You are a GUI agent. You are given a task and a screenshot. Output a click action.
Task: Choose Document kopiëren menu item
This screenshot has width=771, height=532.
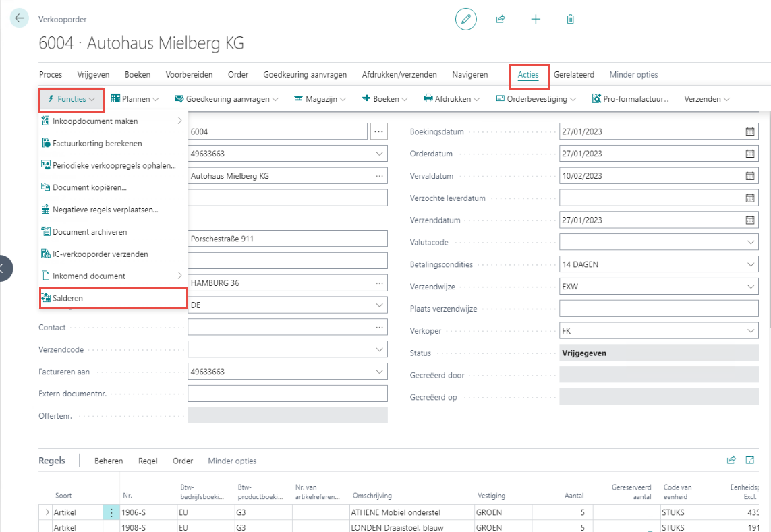click(90, 187)
